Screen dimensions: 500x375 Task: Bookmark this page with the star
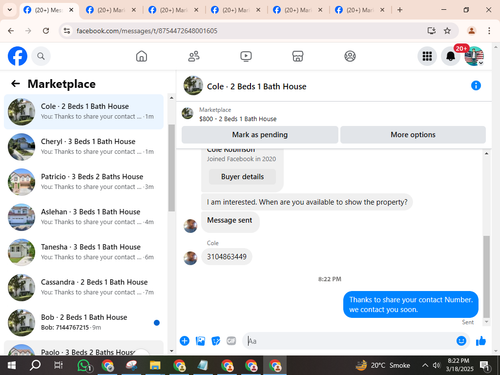click(x=447, y=31)
